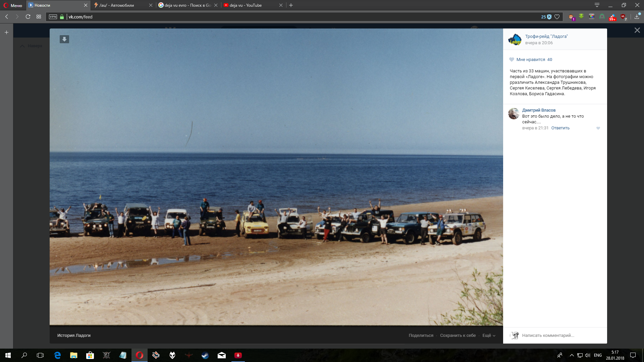Show hidden system tray icons
This screenshot has width=644, height=362.
point(572,355)
